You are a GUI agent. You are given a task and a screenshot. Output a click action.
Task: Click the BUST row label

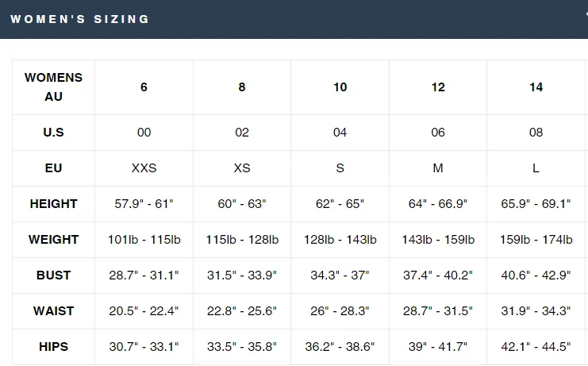54,275
